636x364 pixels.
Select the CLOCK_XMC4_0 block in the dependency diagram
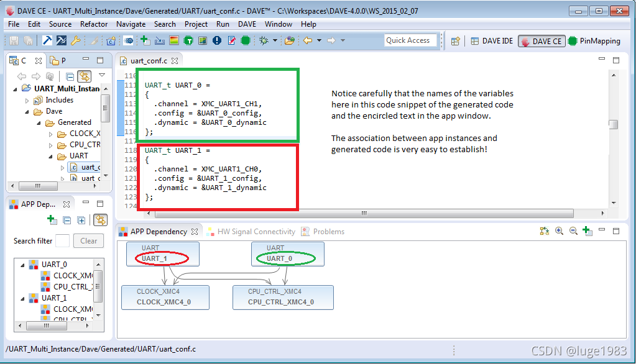[165, 298]
